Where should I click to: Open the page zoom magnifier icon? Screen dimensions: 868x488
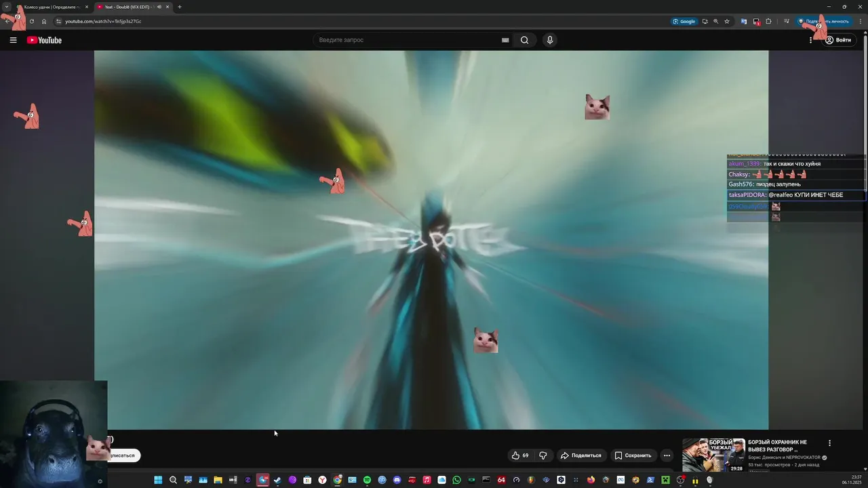pyautogui.click(x=715, y=21)
